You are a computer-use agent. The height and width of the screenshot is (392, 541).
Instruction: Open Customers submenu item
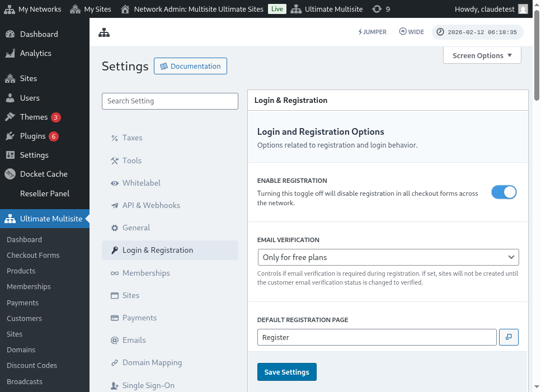(24, 319)
